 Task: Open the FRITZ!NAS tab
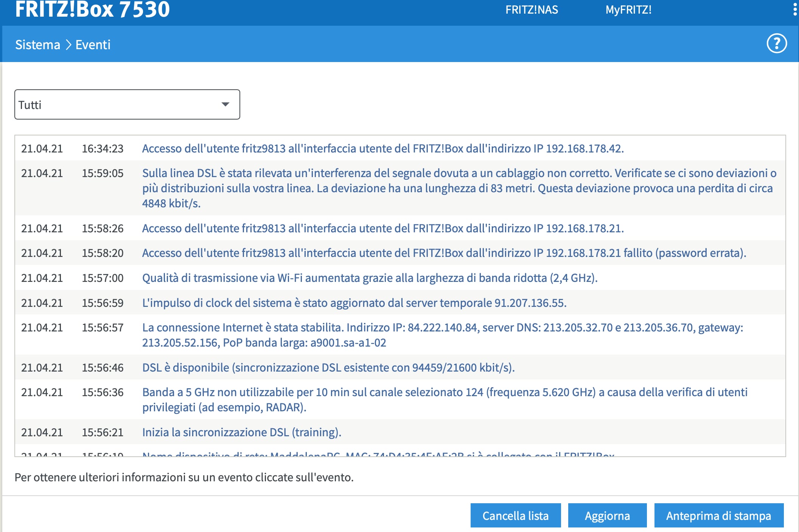pos(532,10)
